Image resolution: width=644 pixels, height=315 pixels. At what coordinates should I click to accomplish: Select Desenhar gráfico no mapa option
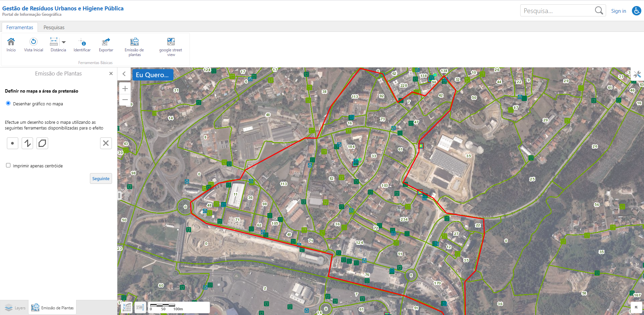(8, 103)
